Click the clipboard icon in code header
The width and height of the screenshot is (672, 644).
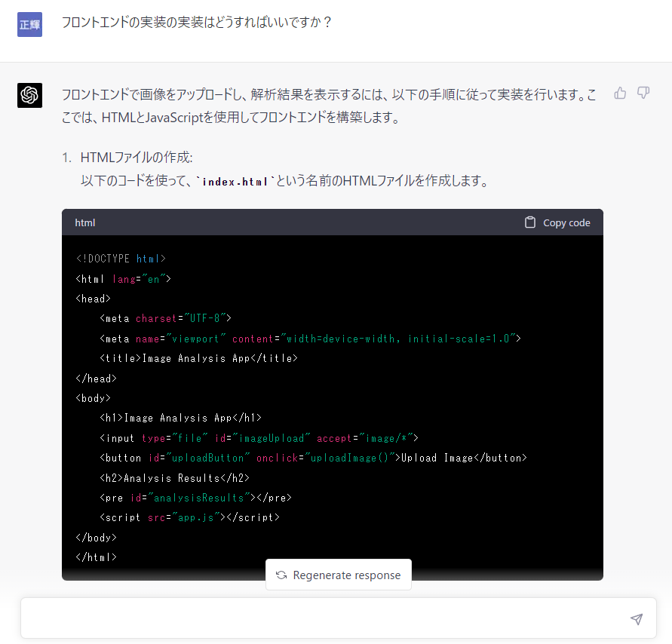pos(530,222)
